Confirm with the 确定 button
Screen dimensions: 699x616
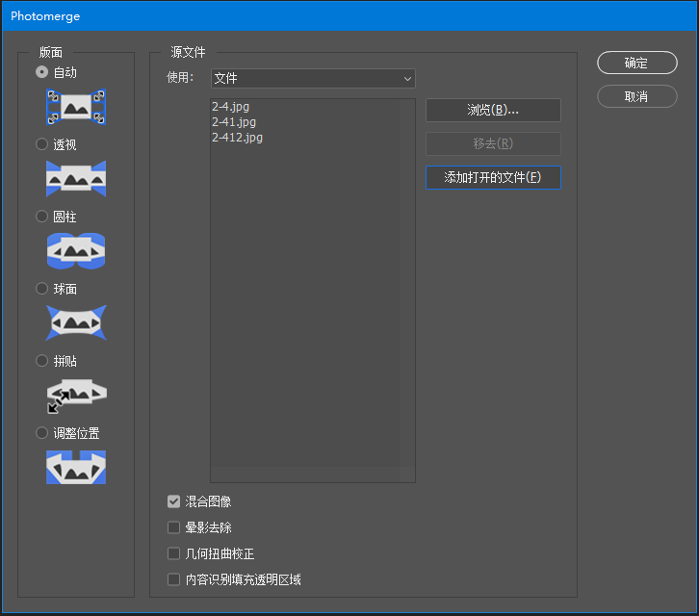(637, 63)
